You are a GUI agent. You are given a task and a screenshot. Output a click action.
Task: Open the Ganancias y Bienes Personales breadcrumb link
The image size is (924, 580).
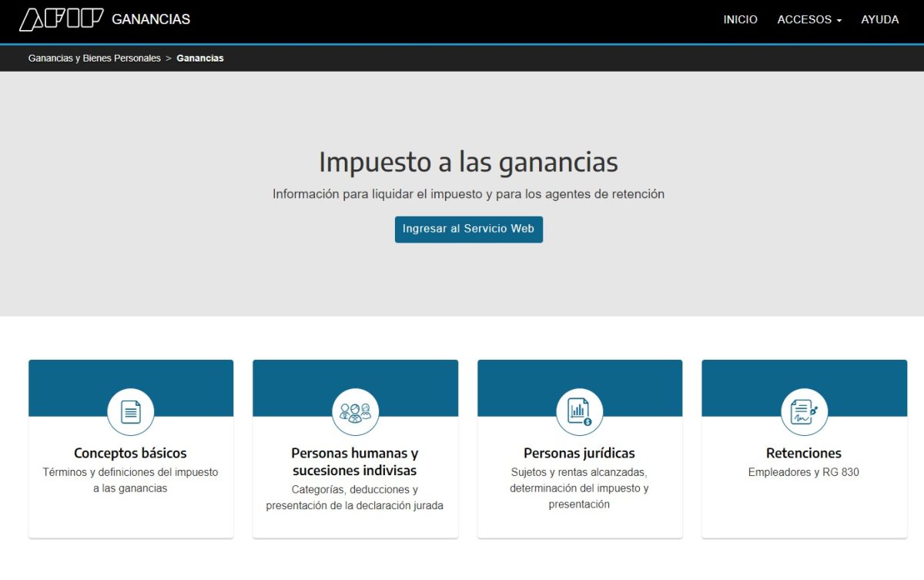pyautogui.click(x=92, y=57)
